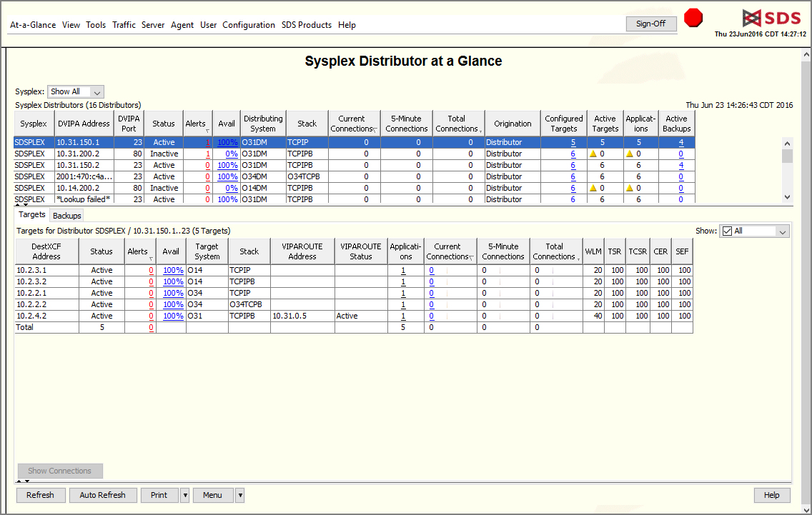Screen dimensions: 812x515
Task: Open the Menu button dropdown arrow
Action: [239, 495]
